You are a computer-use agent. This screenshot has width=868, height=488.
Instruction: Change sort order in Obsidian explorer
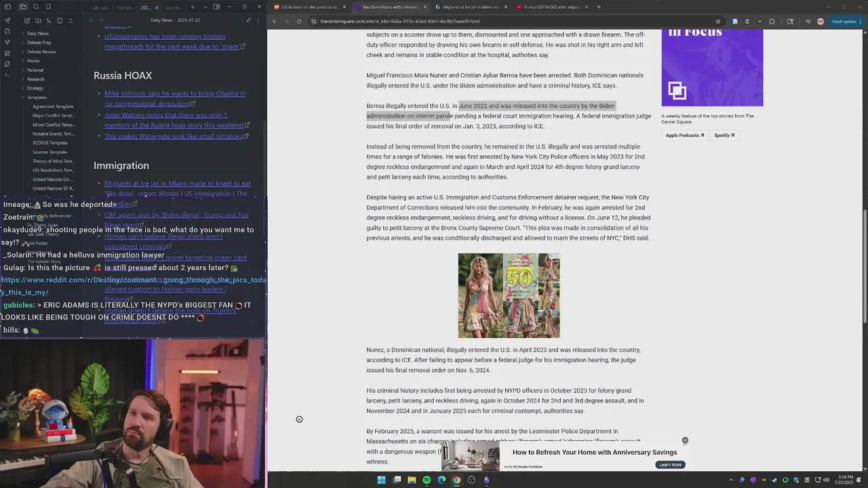coord(49,20)
